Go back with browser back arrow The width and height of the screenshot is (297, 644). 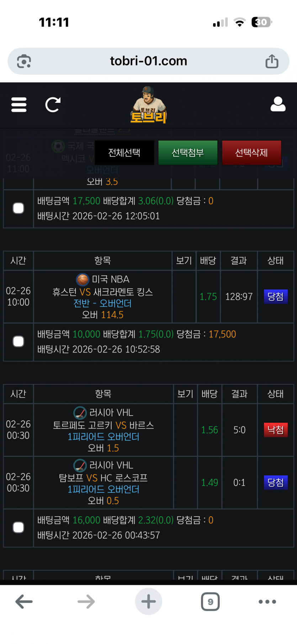click(24, 602)
